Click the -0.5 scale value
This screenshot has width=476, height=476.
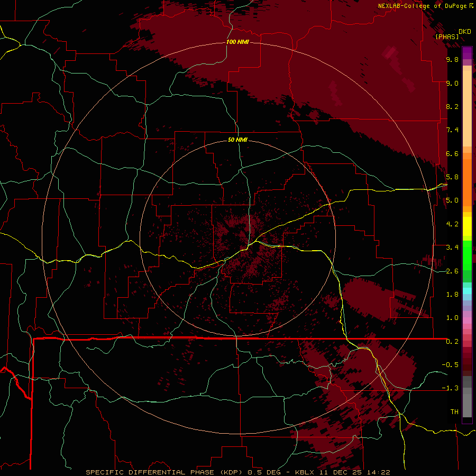pyautogui.click(x=450, y=365)
